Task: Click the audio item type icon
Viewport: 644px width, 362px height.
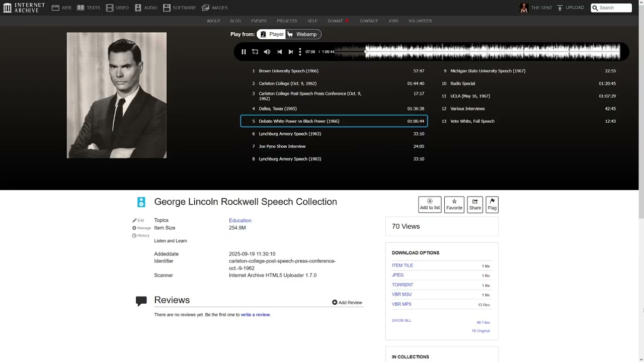Action: 141,202
